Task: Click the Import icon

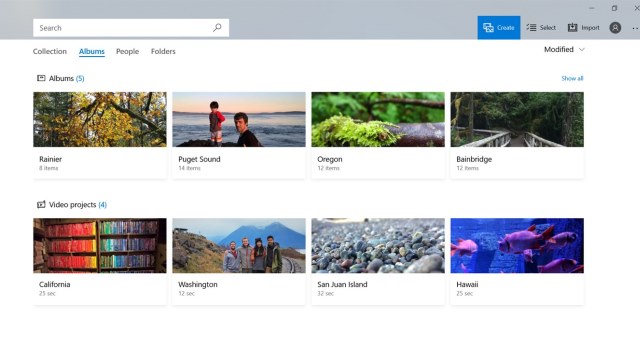Action: point(572,27)
